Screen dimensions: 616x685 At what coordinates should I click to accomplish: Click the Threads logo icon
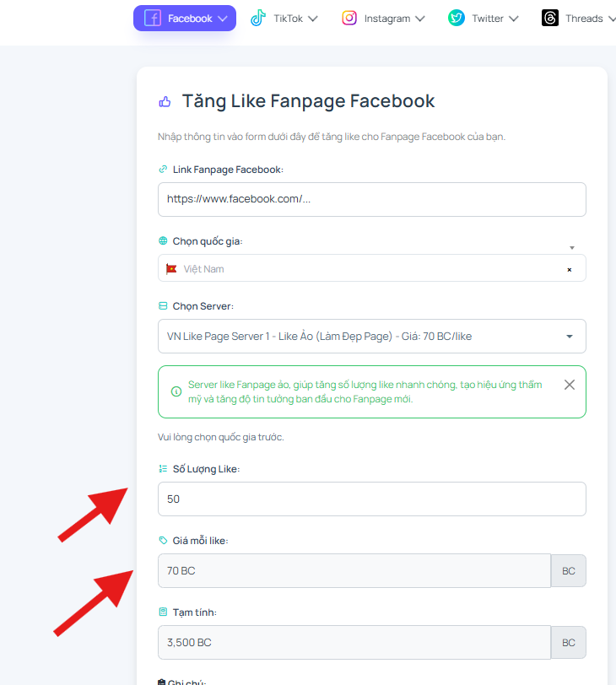click(x=550, y=18)
